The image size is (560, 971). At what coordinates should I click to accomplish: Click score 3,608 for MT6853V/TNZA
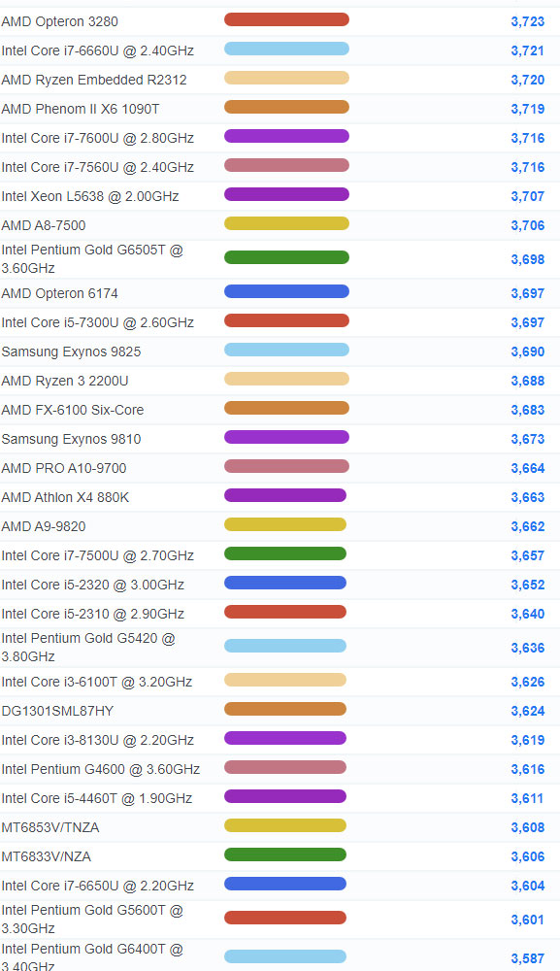(x=528, y=827)
